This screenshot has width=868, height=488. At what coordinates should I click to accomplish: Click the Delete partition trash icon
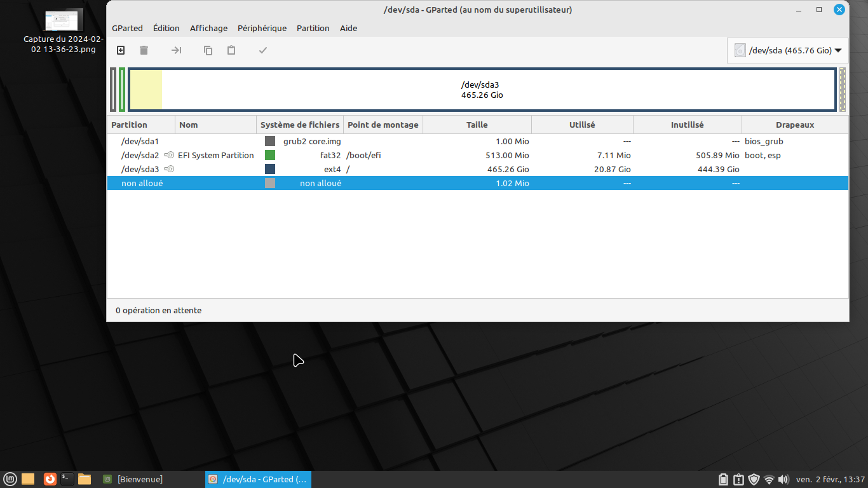tap(144, 50)
